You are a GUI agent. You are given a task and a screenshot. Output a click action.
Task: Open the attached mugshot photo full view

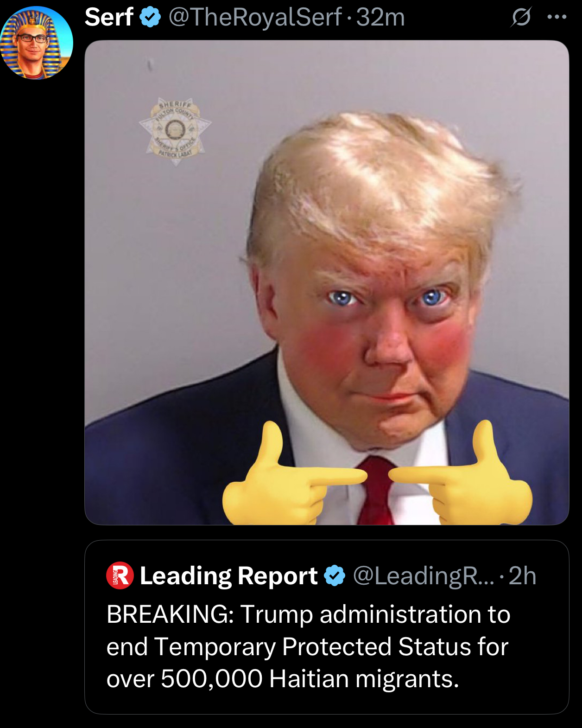pyautogui.click(x=327, y=282)
